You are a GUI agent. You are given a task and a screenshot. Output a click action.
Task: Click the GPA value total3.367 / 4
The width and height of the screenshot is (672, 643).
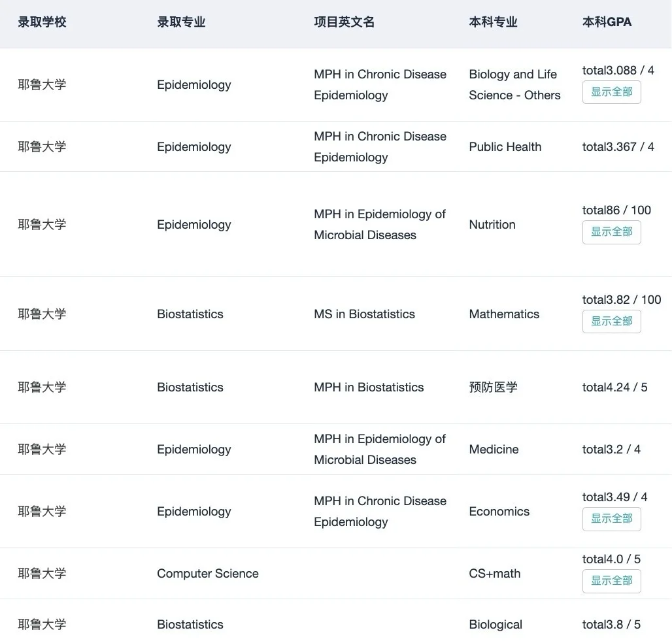[x=618, y=146]
